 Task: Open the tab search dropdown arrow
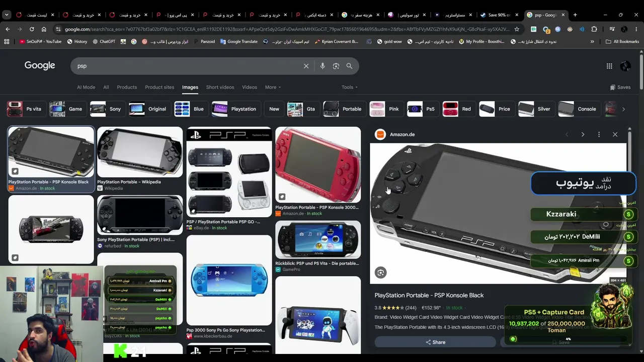click(7, 15)
